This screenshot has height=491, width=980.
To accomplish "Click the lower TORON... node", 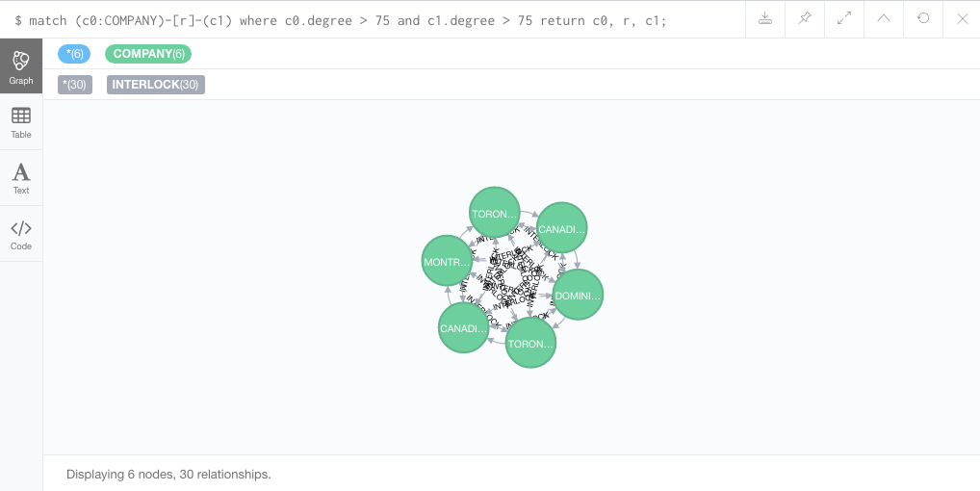I will (530, 343).
